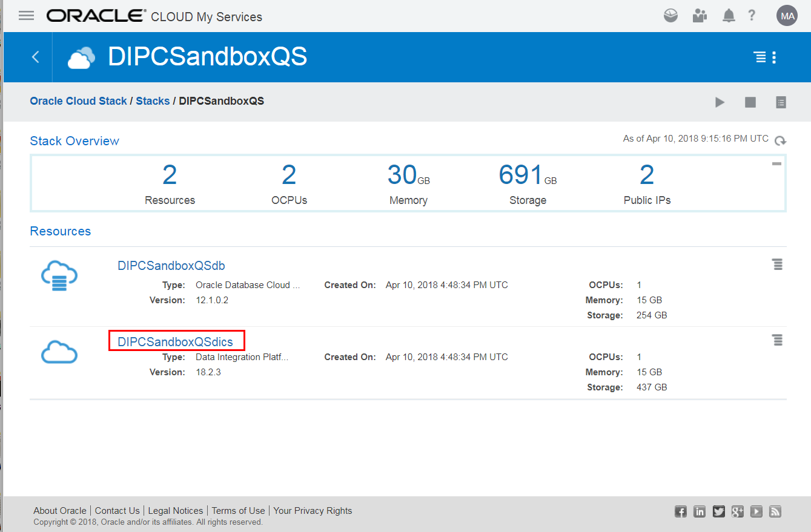This screenshot has height=532, width=811.
Task: Click the YouTube icon in the footer
Action: [x=756, y=511]
